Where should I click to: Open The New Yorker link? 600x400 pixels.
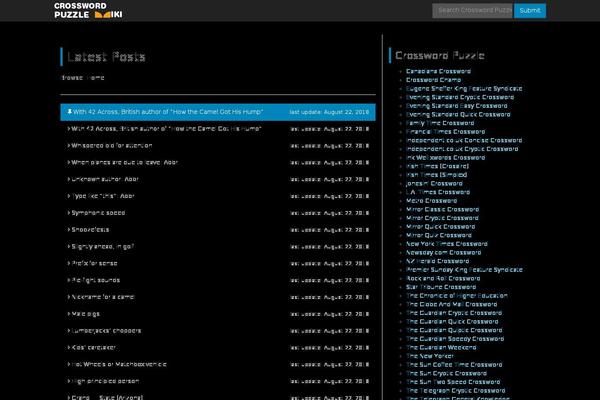430,356
